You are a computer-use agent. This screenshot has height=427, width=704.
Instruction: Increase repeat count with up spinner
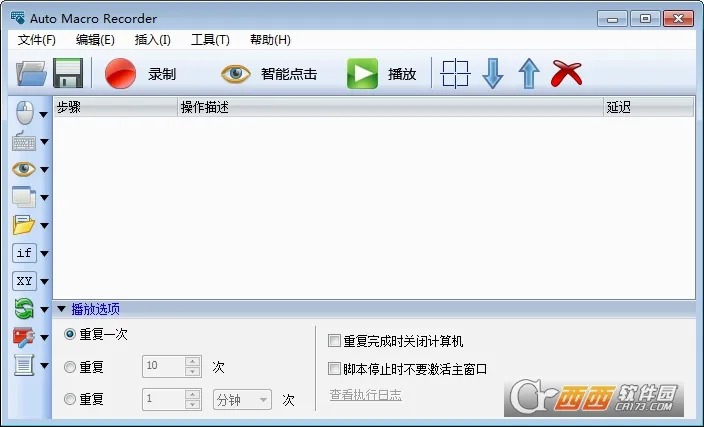(193, 361)
